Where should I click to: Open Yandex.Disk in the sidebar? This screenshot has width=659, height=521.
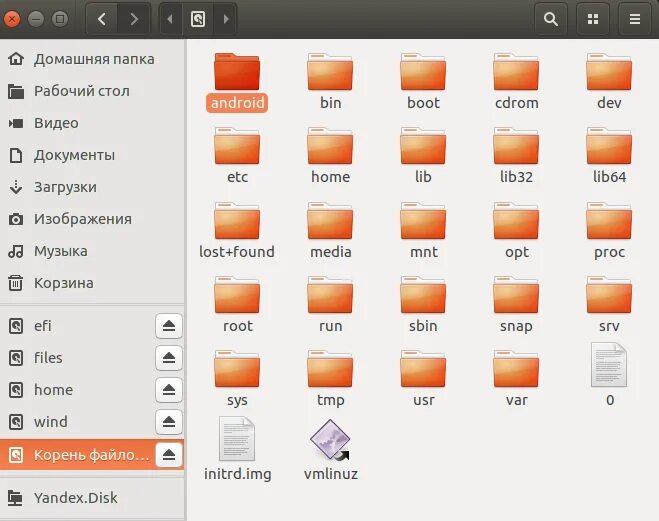(92, 498)
